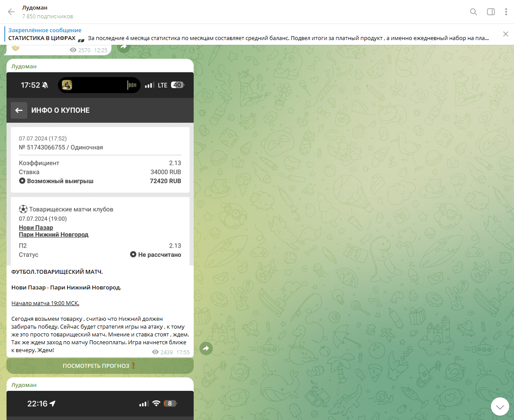
Task: Click the views eye icon showing 2439
Action: 155,353
